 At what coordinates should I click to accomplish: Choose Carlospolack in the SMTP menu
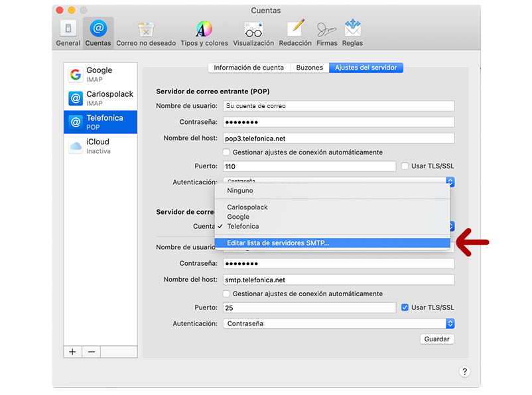[x=332, y=207]
